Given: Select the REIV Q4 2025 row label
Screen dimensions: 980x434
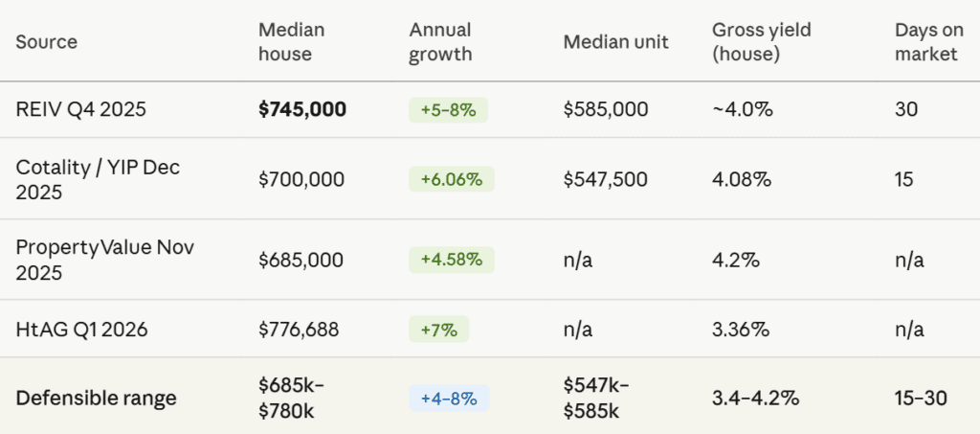Looking at the screenshot, I should click(x=80, y=109).
